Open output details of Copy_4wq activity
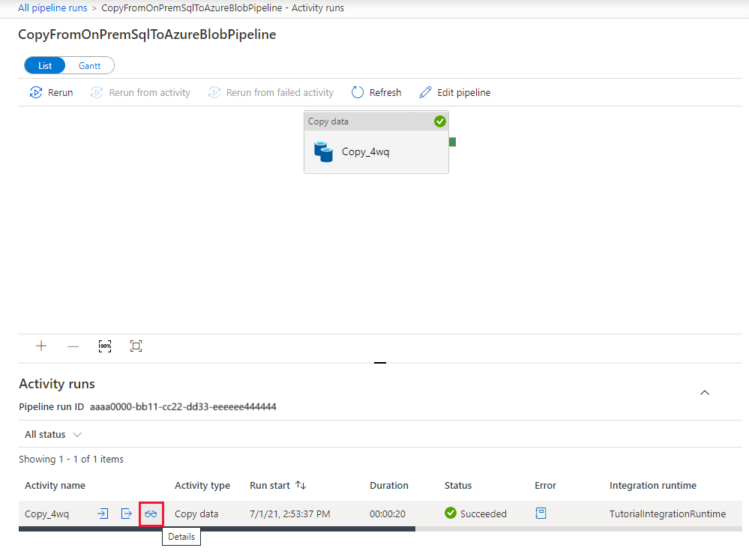Screen dimensions: 749x560 [127, 514]
